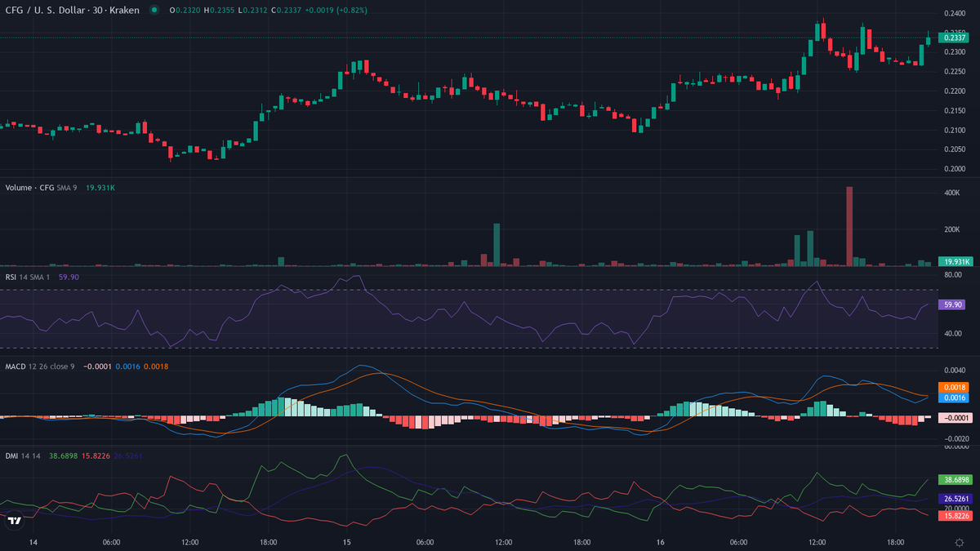The image size is (980, 551).
Task: Click red 15.8226 DMI axis label
Action: 955,516
